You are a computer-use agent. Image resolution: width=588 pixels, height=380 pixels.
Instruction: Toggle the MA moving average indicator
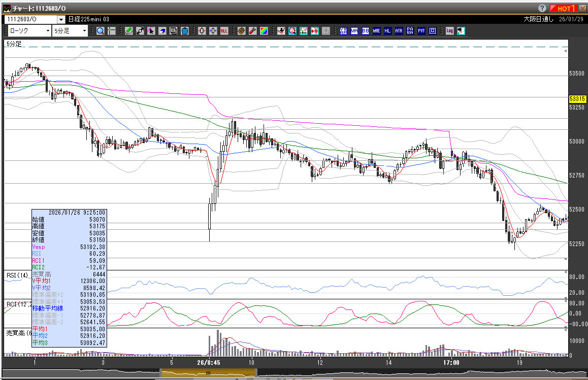354,31
